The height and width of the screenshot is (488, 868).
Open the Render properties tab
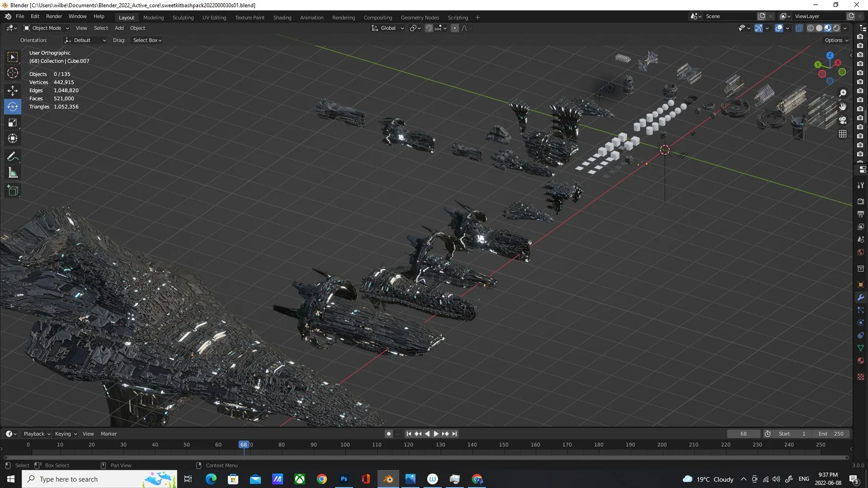coord(860,201)
